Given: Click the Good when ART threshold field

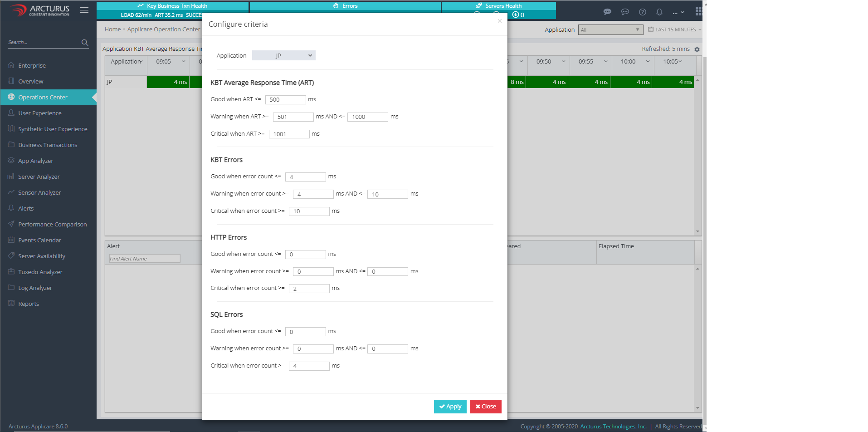Looking at the screenshot, I should click(x=285, y=100).
